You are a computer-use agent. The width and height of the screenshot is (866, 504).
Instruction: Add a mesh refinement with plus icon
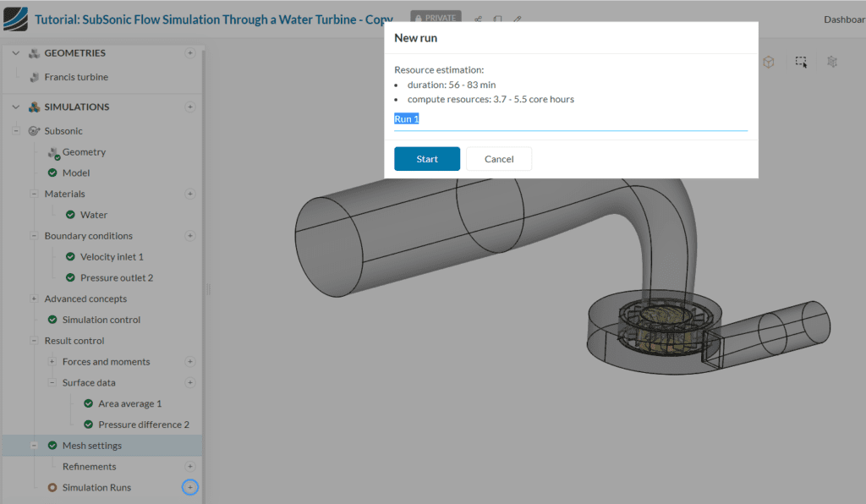click(x=190, y=467)
